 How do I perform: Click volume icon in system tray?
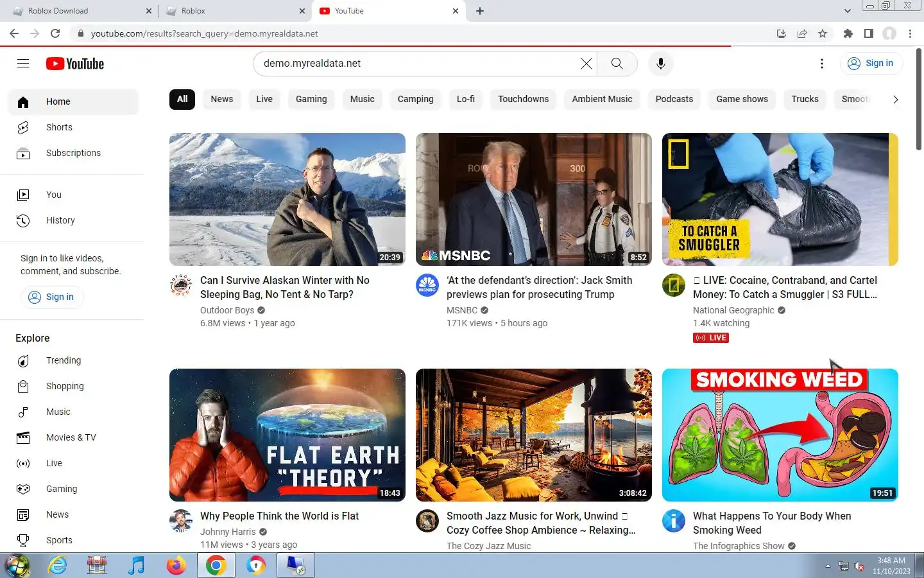coord(859,566)
